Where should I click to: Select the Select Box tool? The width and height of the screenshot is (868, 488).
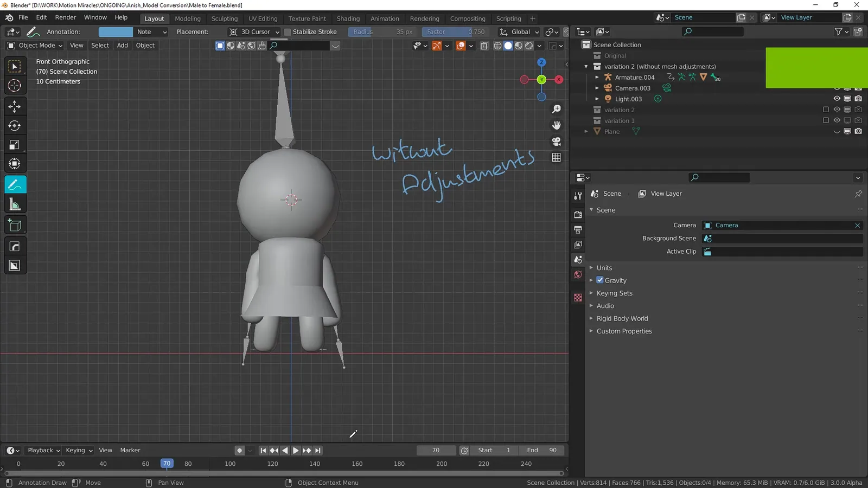pos(15,67)
